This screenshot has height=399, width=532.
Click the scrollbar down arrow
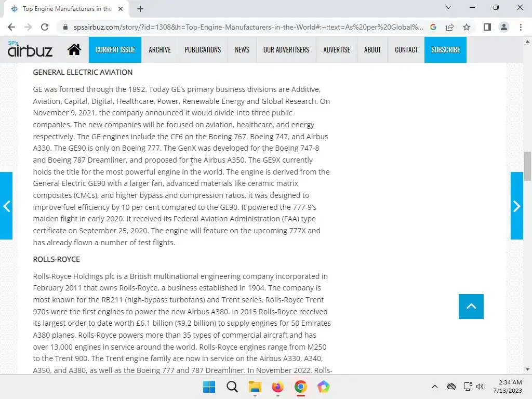(x=527, y=369)
